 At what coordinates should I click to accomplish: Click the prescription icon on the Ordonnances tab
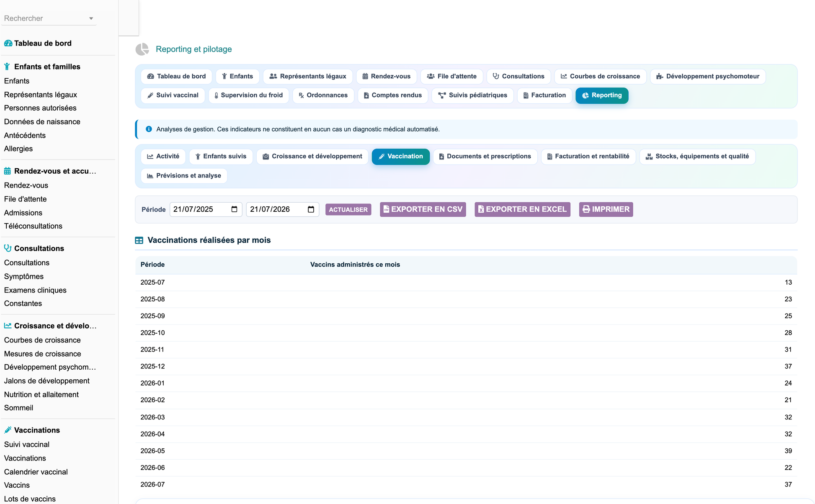(x=301, y=95)
